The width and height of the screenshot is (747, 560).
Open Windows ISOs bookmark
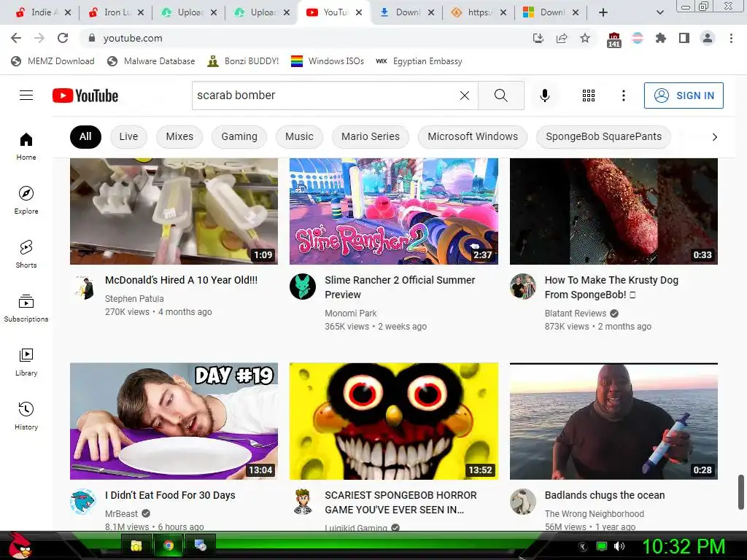pos(328,61)
